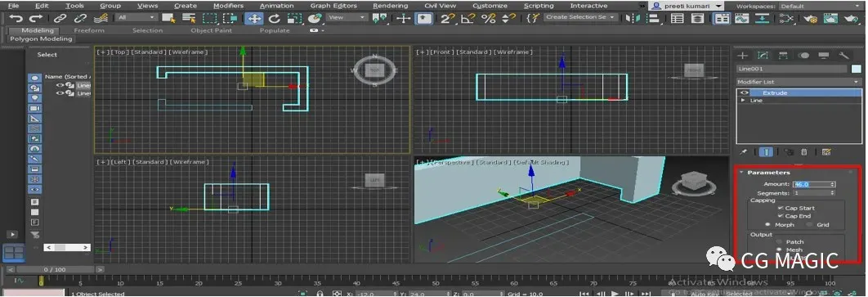This screenshot has height=297, width=868.
Task: Activate the Select Object tool
Action: click(x=169, y=18)
